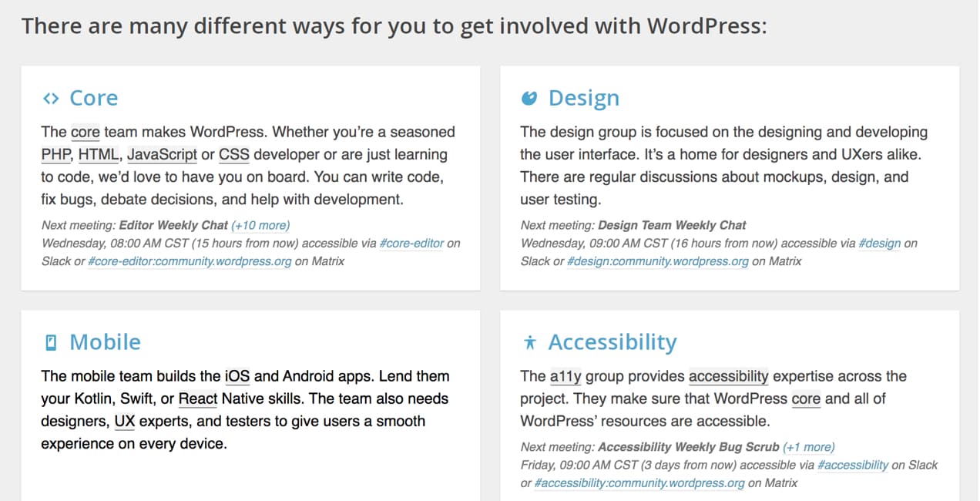Click the Core code brackets icon
Image resolution: width=980 pixels, height=501 pixels.
50,98
